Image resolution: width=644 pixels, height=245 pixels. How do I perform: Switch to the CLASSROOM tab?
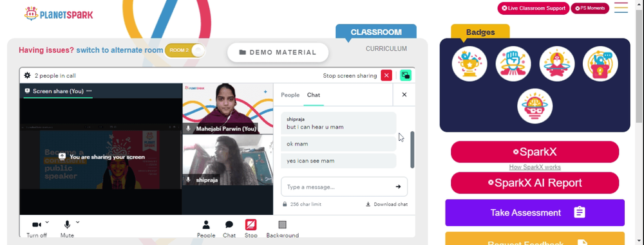[x=376, y=32]
